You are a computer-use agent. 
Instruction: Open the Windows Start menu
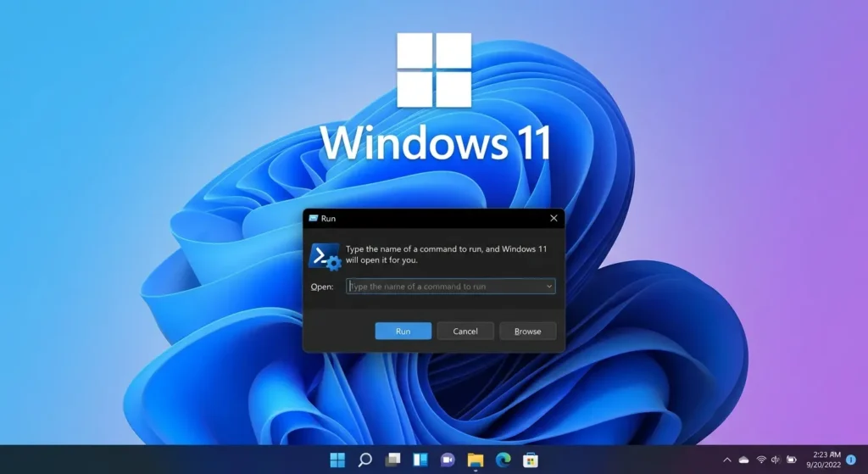point(337,460)
